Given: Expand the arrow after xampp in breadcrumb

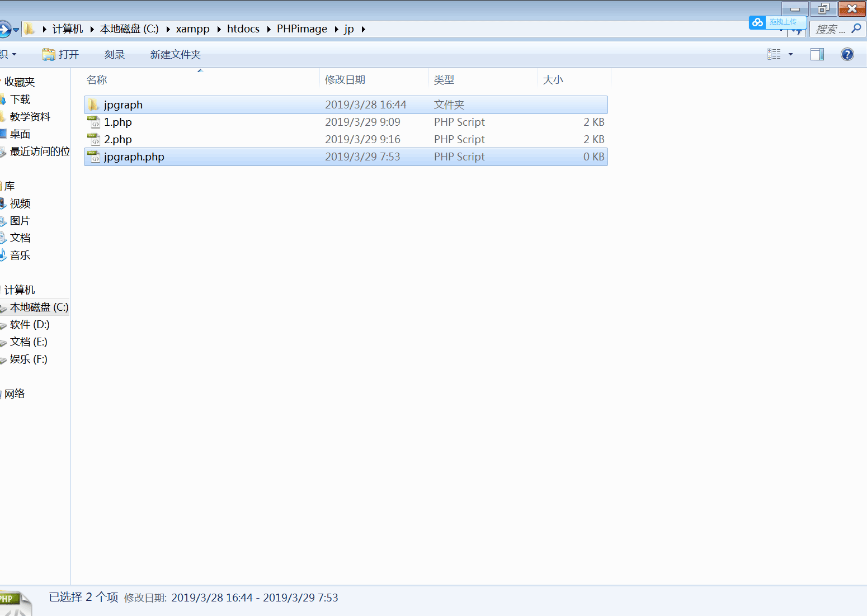Looking at the screenshot, I should click(219, 29).
